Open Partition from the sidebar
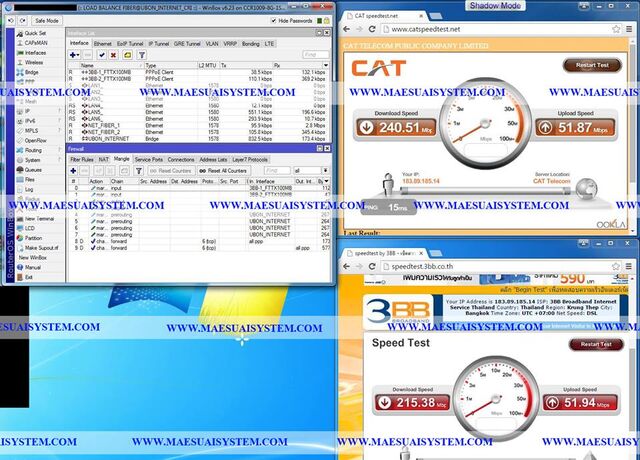 point(33,238)
